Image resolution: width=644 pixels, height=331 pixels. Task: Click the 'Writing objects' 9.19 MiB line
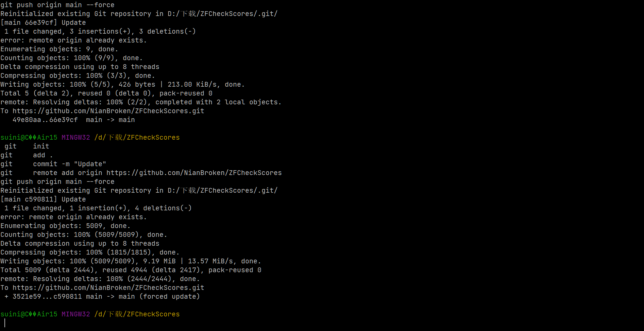tap(131, 261)
